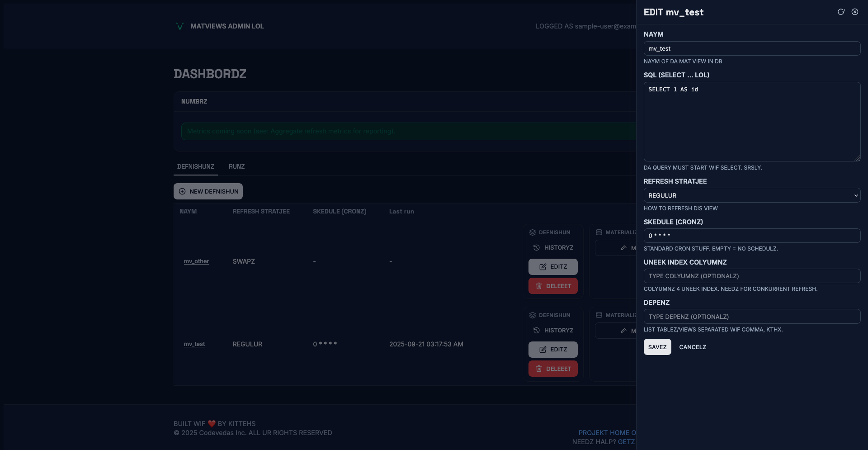868x450 pixels.
Task: Focus the NAYM input field
Action: (751, 48)
